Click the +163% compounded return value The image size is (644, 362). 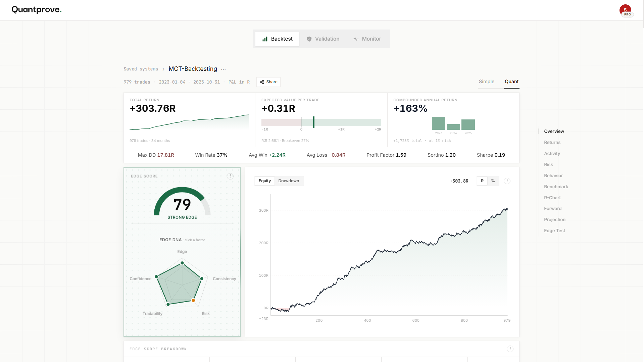click(x=410, y=108)
